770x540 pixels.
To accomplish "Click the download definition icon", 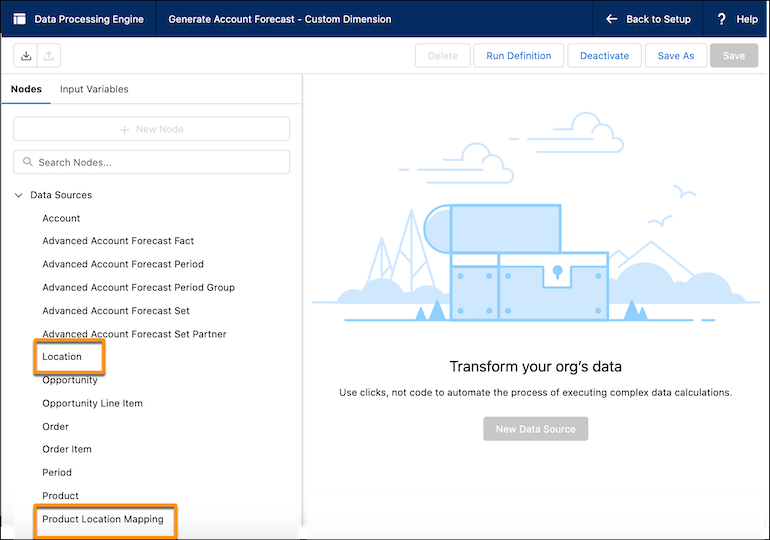I will (26, 55).
